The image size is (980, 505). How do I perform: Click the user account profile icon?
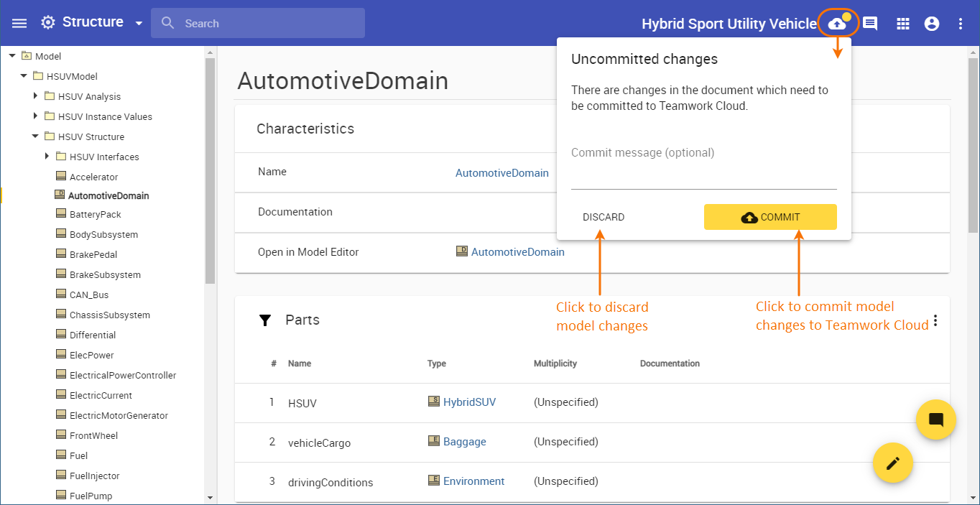click(932, 24)
